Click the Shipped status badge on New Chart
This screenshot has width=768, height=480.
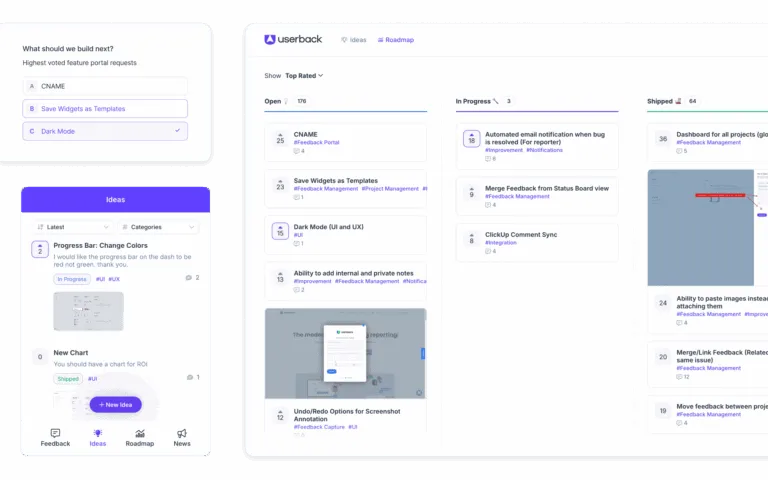pos(68,379)
